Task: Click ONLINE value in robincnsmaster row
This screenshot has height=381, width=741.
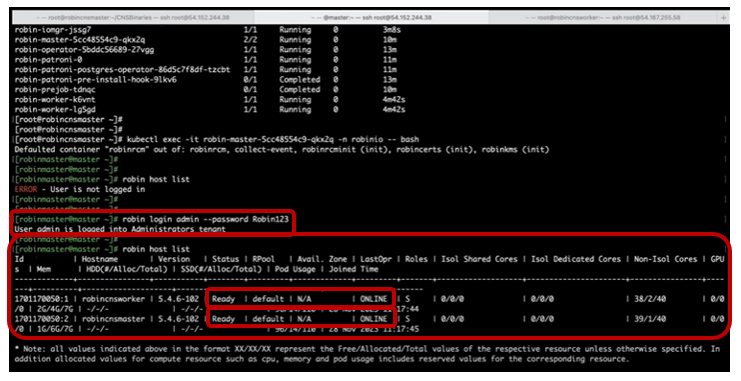Action: point(374,319)
